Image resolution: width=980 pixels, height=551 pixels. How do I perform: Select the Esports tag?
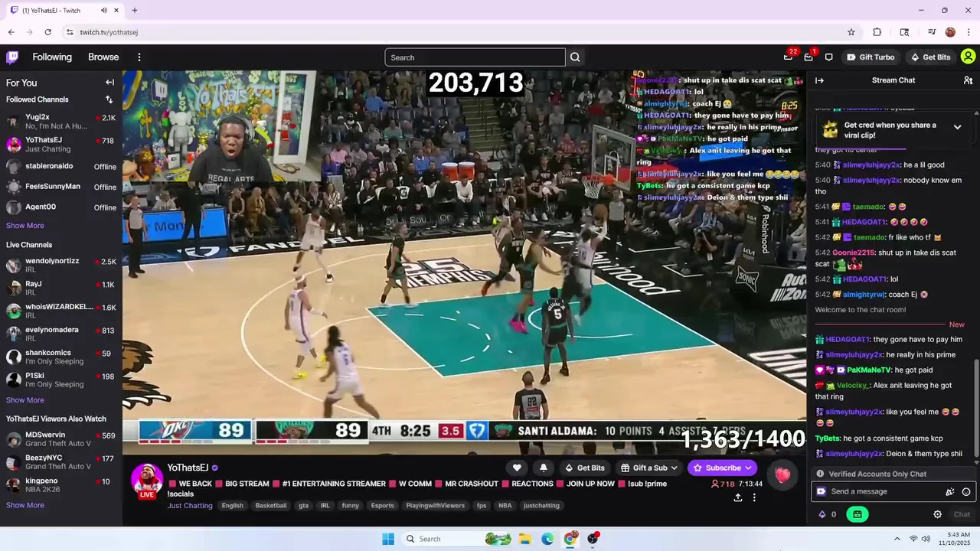[383, 506]
